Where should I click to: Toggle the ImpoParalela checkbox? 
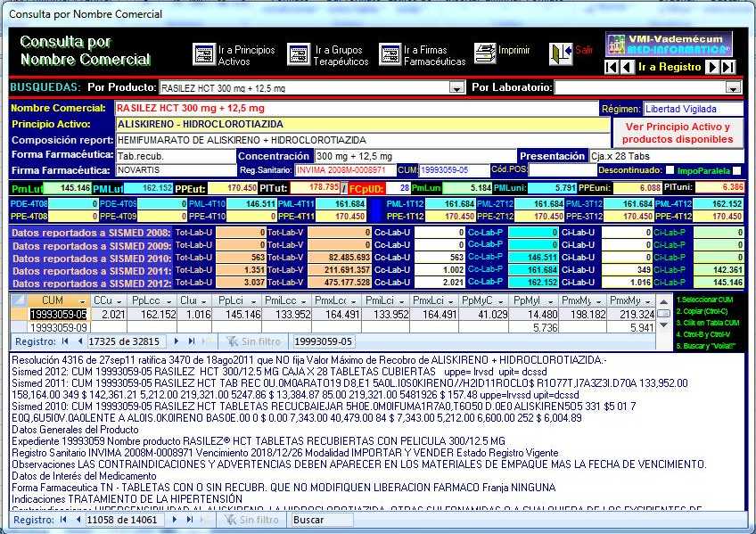click(736, 170)
